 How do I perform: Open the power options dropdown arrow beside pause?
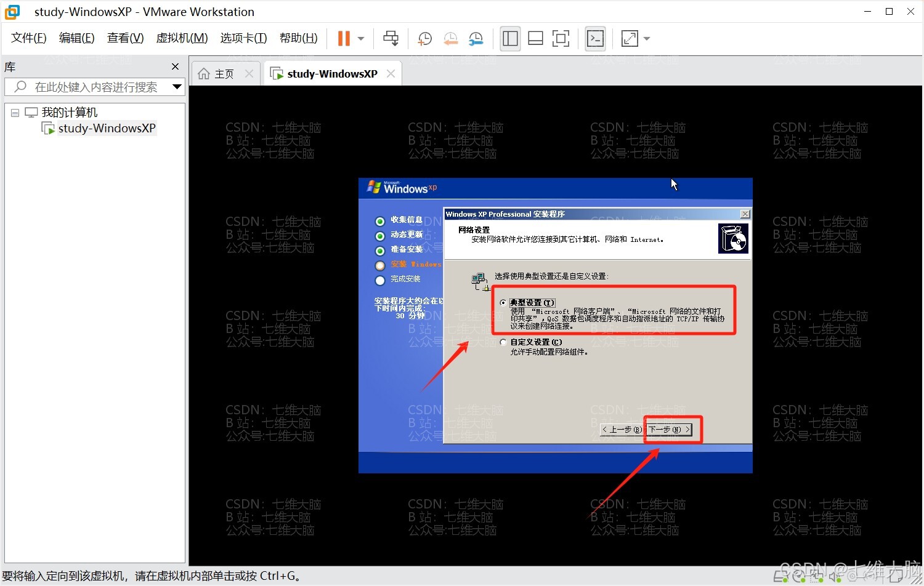coord(361,38)
